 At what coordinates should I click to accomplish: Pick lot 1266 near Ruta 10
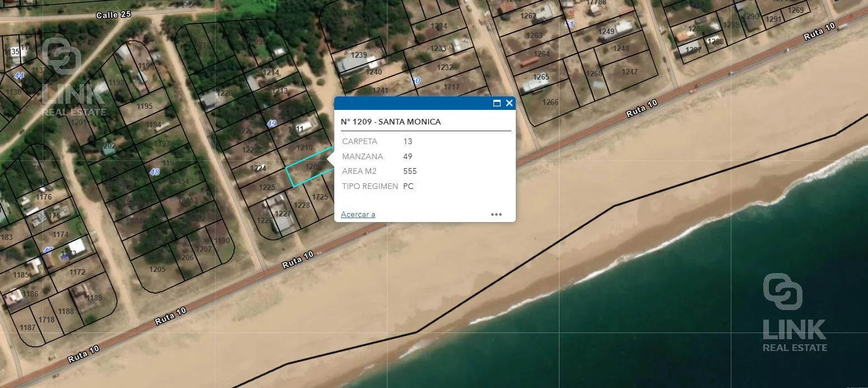(550, 102)
